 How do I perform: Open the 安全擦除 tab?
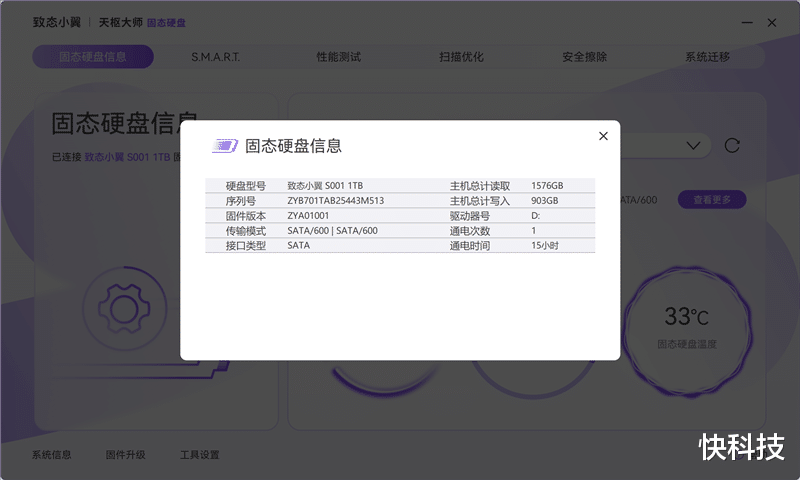click(584, 57)
